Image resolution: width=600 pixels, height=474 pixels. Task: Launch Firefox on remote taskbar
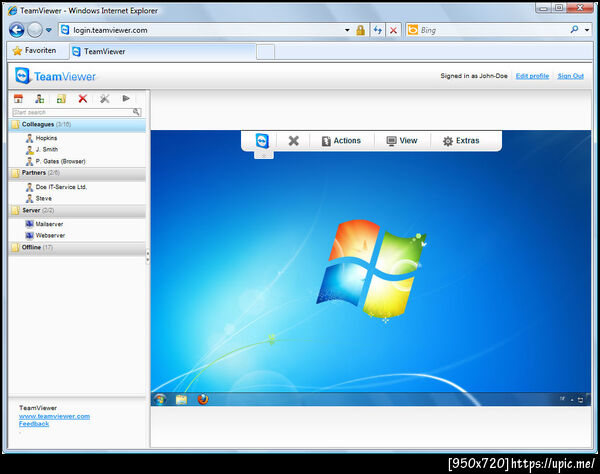pos(203,399)
